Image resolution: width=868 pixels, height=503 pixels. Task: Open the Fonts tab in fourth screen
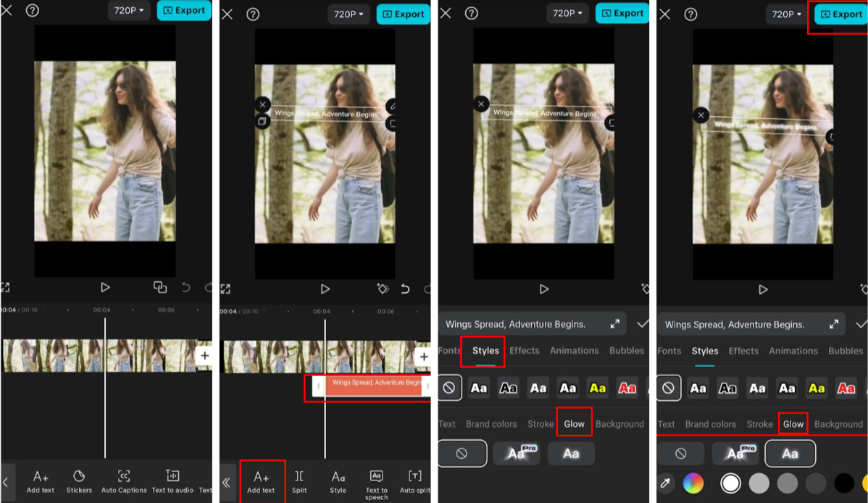tap(669, 351)
